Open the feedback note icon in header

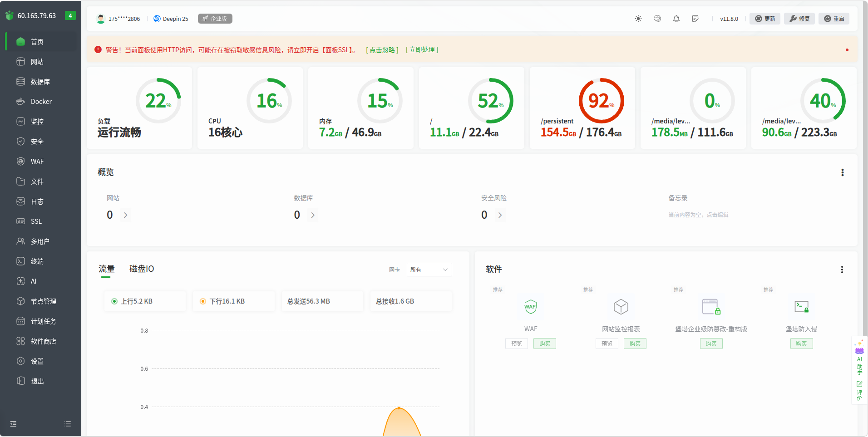click(x=695, y=19)
